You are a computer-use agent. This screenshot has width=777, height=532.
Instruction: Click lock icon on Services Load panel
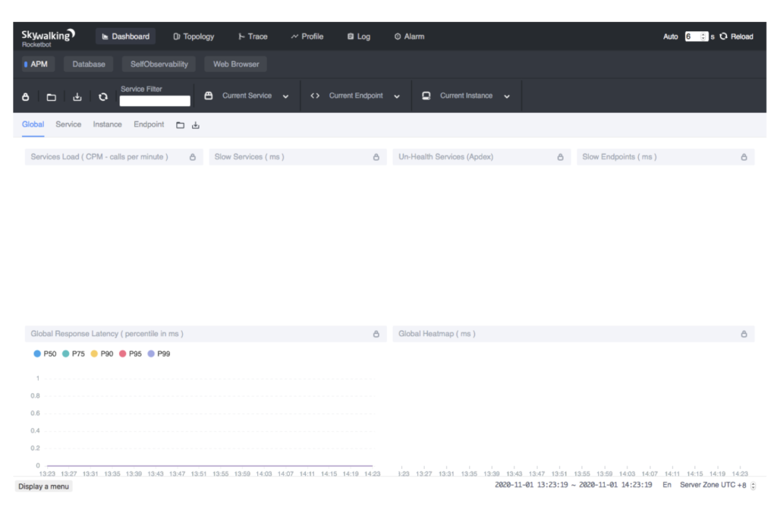(x=192, y=157)
